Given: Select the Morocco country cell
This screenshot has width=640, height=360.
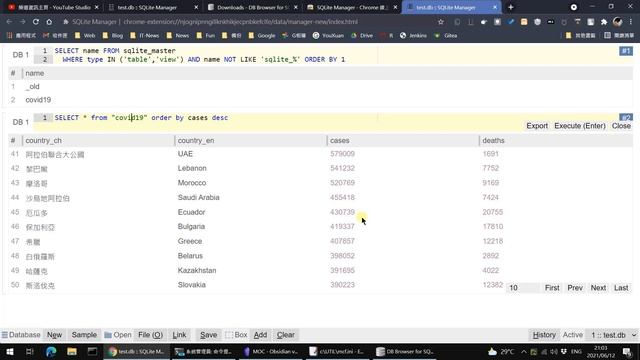Looking at the screenshot, I should coord(192,183).
